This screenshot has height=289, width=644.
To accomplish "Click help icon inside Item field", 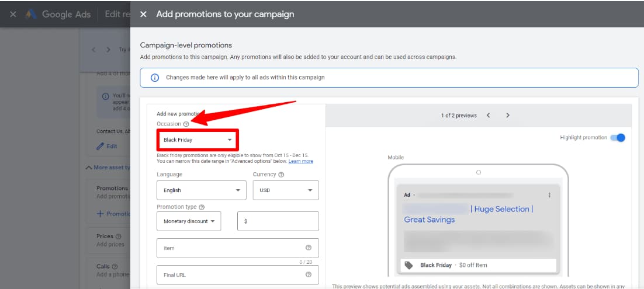I will pyautogui.click(x=308, y=248).
